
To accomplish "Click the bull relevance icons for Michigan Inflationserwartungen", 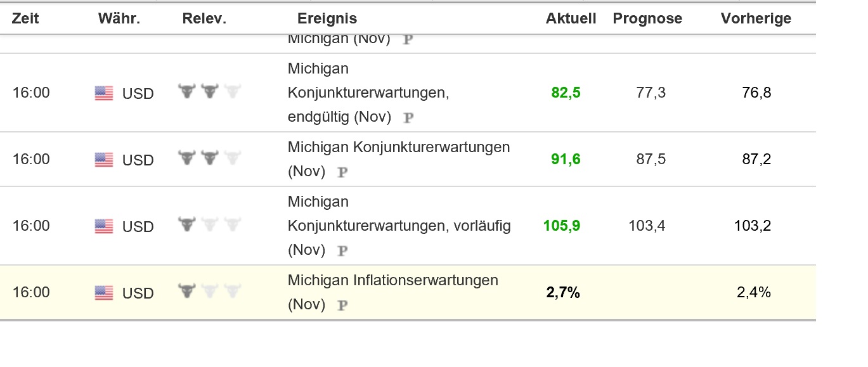I will click(209, 292).
